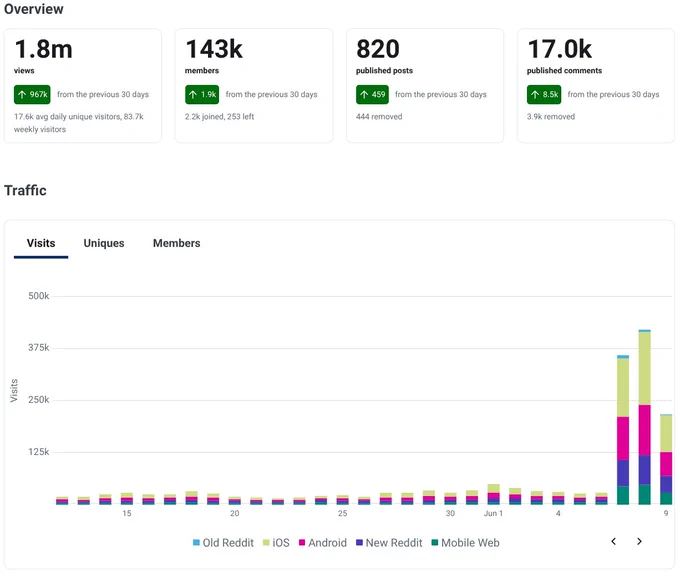Toggle iOS legend series
Screen dimensions: 680x576
point(276,543)
